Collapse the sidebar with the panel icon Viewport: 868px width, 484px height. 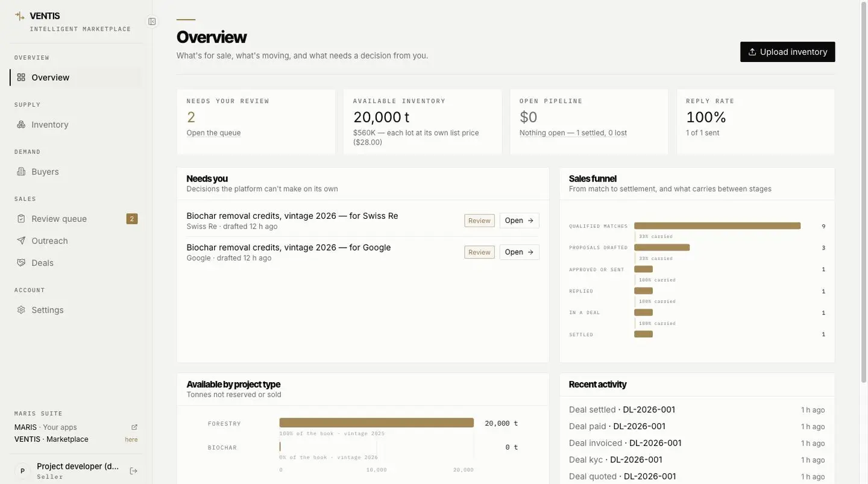point(152,21)
